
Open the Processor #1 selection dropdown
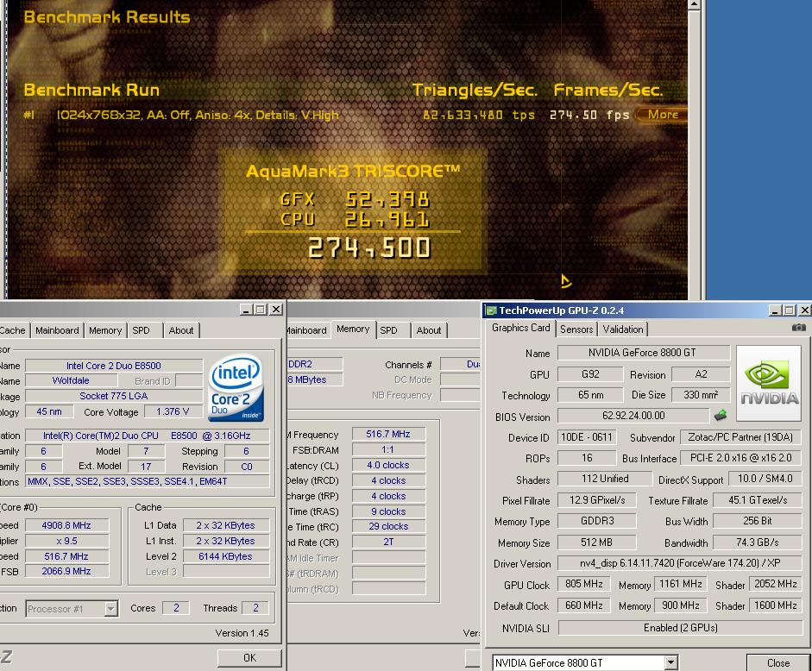click(110, 608)
